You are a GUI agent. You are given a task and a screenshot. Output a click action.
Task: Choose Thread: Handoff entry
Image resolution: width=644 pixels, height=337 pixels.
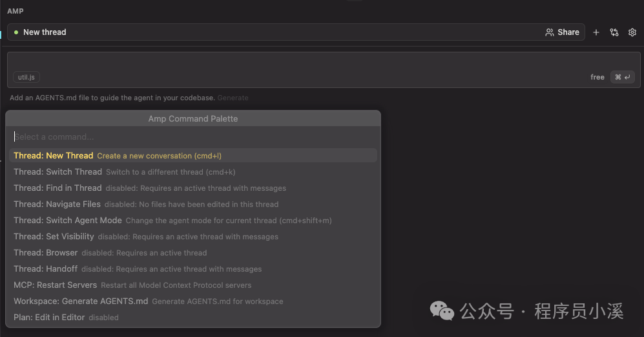[x=193, y=268]
